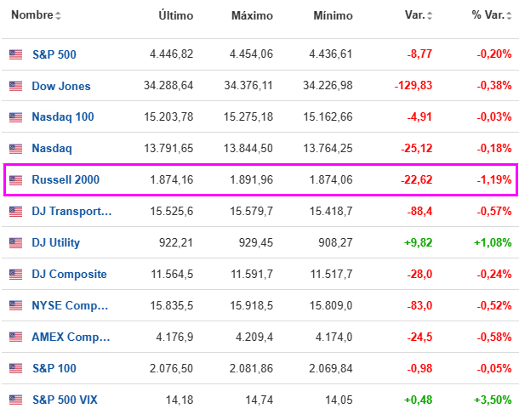Click the flag icon next to DJ Utility
The height and width of the screenshot is (420, 519).
(15, 243)
